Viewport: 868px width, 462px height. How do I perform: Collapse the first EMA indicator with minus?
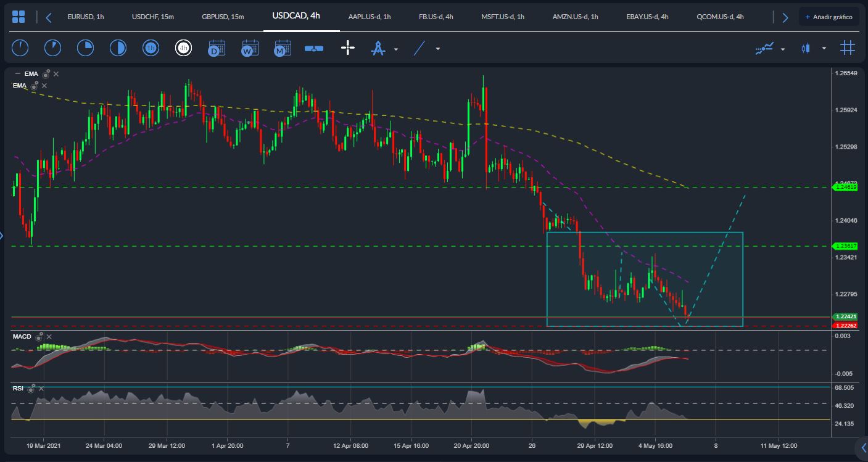click(16, 74)
